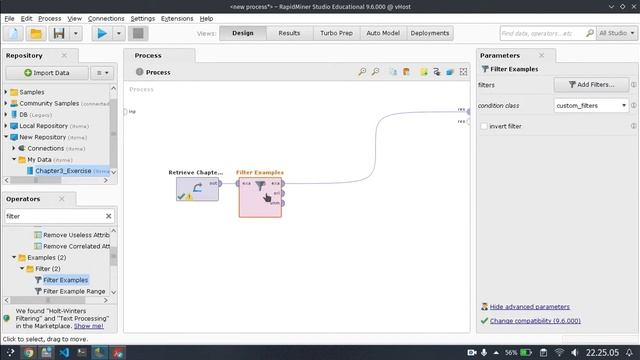Switch to the Results view
This screenshot has height=360, width=640.
click(289, 33)
